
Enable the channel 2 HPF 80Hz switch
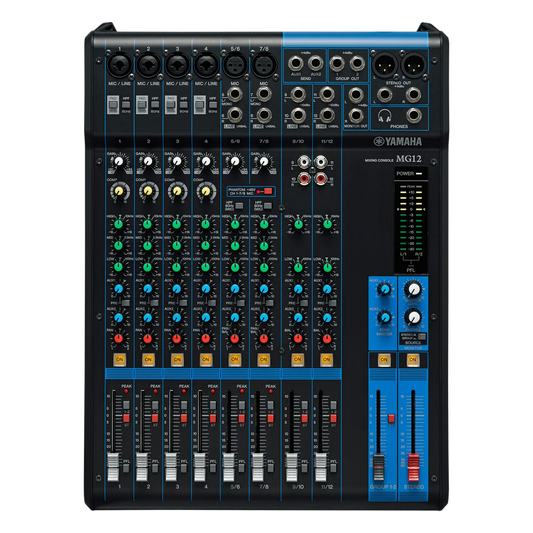click(x=155, y=104)
